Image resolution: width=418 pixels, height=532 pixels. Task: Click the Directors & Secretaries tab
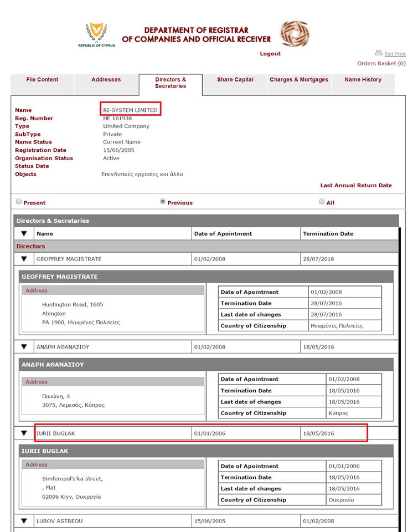pyautogui.click(x=171, y=83)
